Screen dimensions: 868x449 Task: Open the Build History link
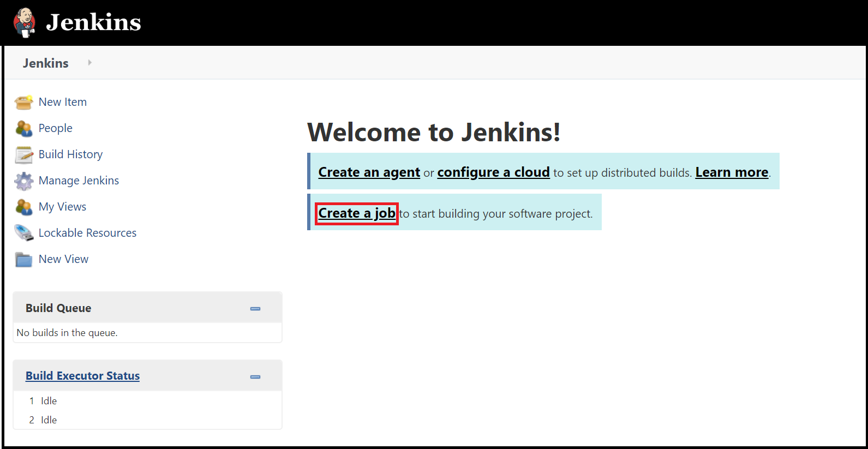click(x=70, y=154)
